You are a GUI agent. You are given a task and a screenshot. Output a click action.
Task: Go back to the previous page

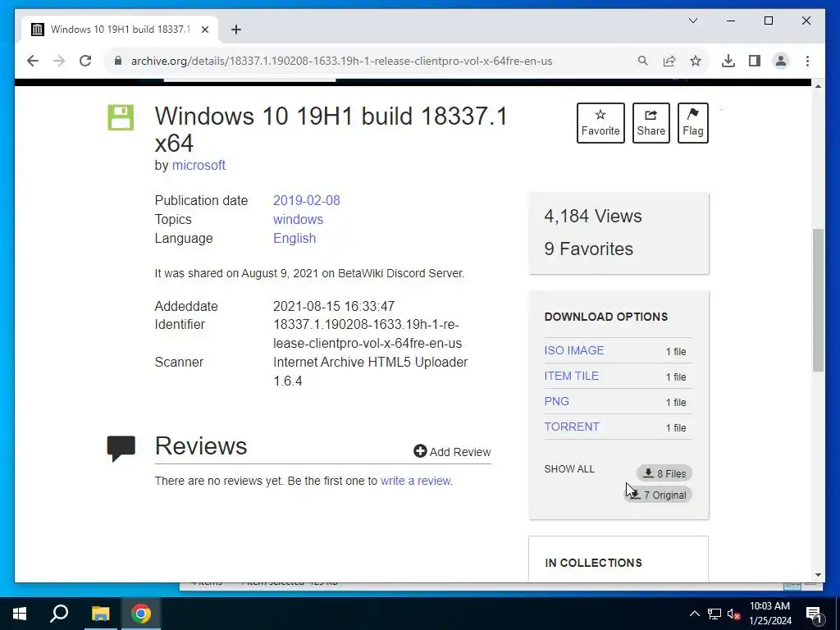coord(33,61)
